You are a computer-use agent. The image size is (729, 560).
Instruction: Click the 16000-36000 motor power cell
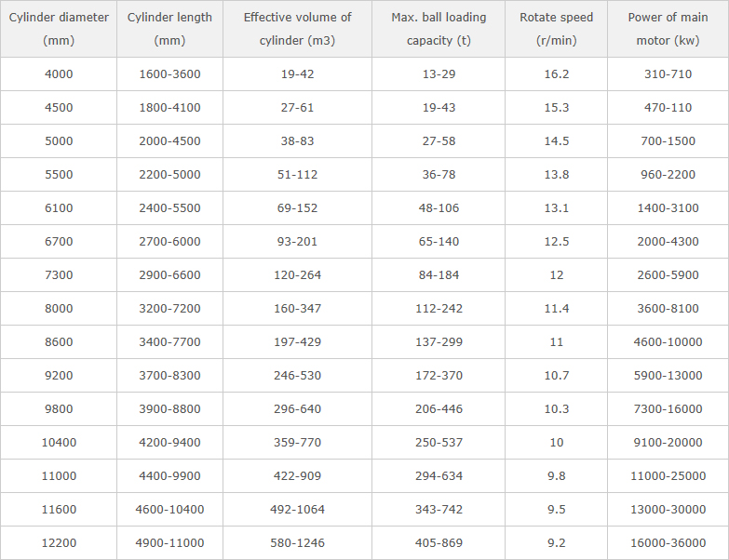point(668,543)
